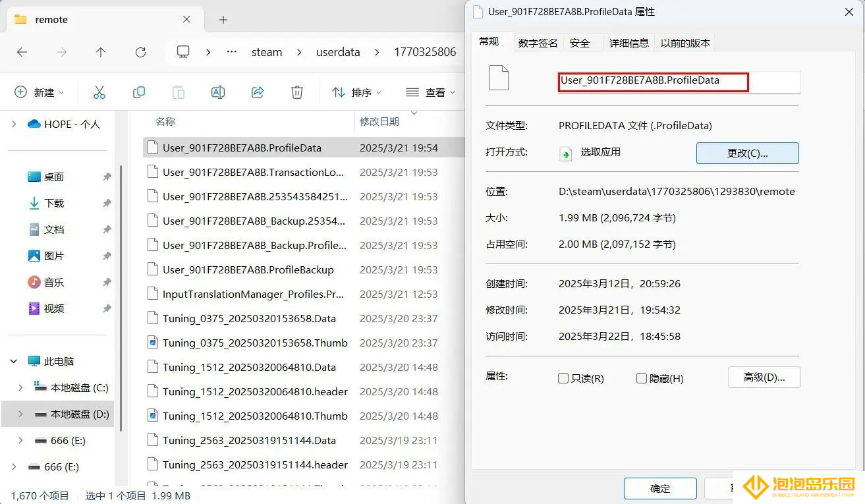865x504 pixels.
Task: Expand 本地磁盘 (C:) in tree
Action: [x=20, y=387]
